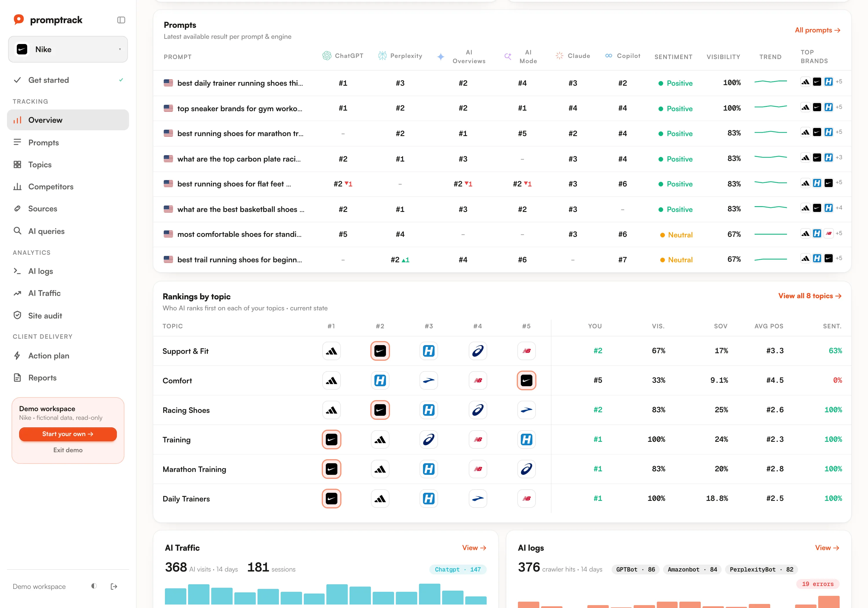
Task: Click the Copilot column header icon
Action: (608, 56)
